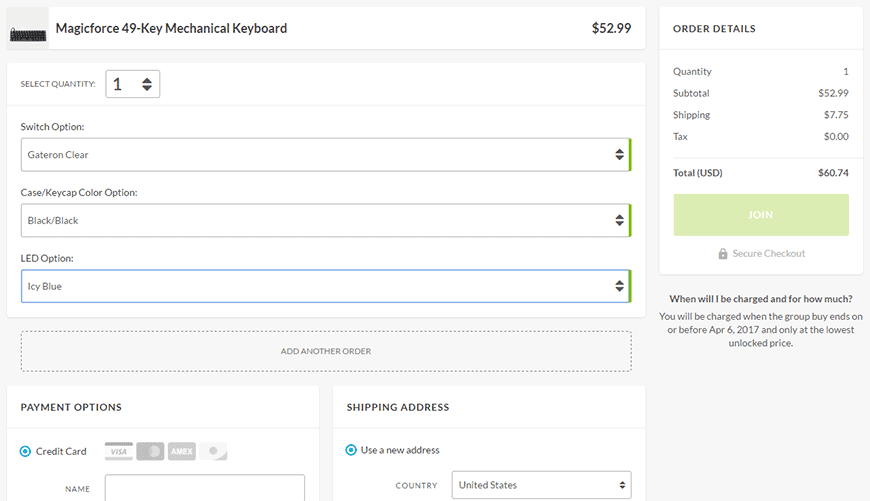
Task: Click the Shipping $7.75 value
Action: (836, 115)
